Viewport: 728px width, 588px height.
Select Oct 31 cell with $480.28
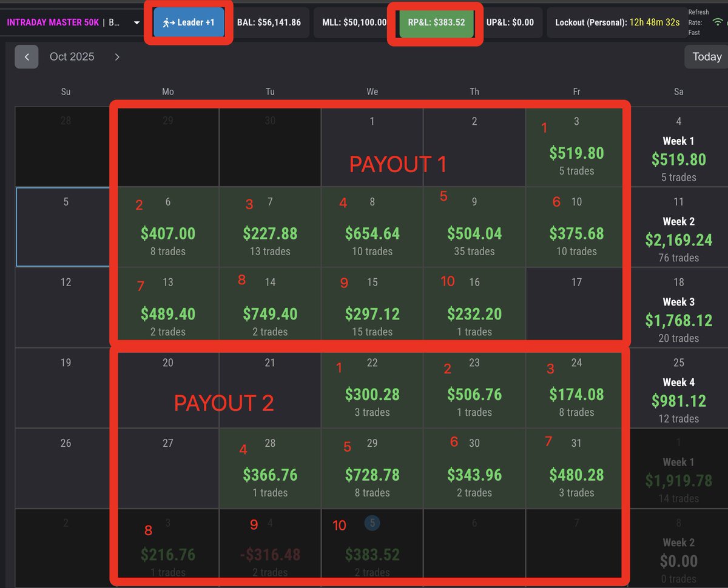coord(576,468)
